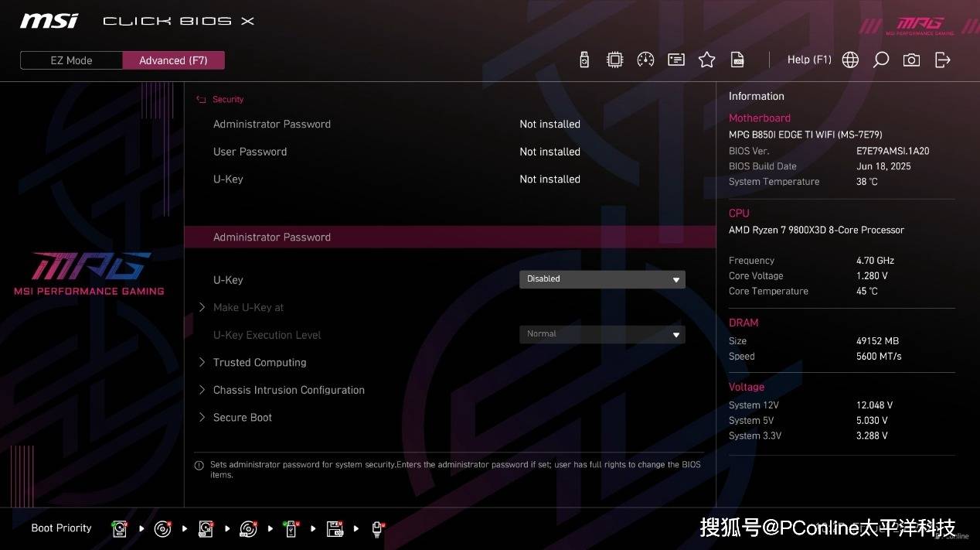Click the DRAM Speed 5600 MT/s value
The height and width of the screenshot is (550, 980).
(879, 357)
